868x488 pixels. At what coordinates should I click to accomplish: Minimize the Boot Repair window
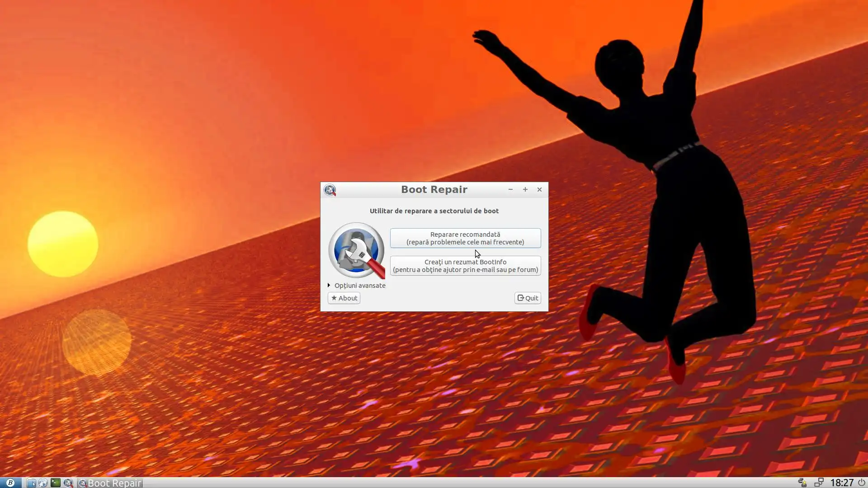pyautogui.click(x=510, y=190)
